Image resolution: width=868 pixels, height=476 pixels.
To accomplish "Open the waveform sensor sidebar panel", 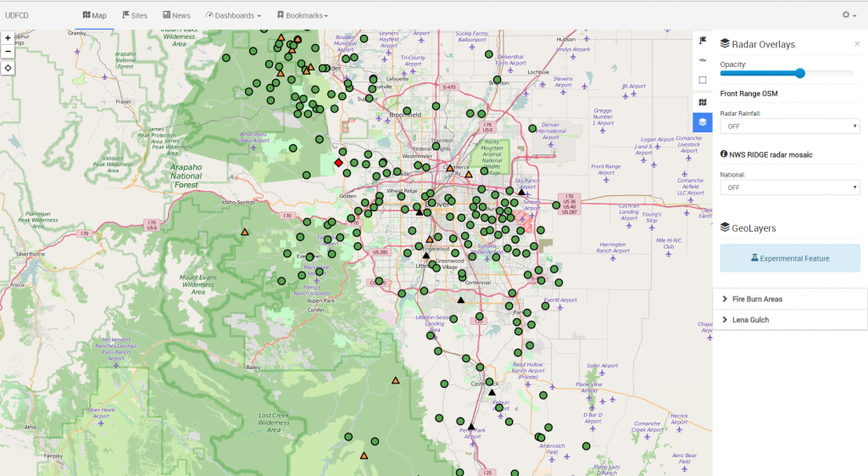I will pos(703,60).
